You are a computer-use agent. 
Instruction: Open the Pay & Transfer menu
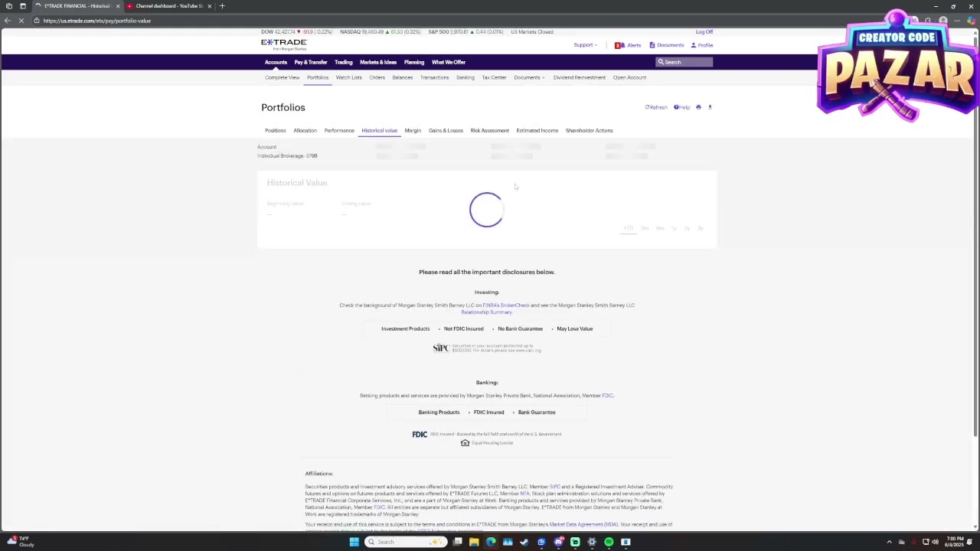pyautogui.click(x=311, y=62)
